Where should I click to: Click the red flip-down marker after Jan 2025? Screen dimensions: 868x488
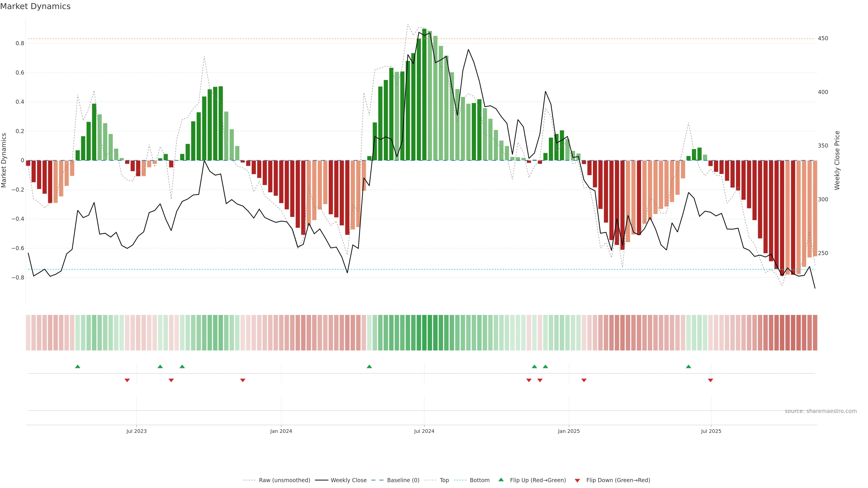tap(584, 380)
